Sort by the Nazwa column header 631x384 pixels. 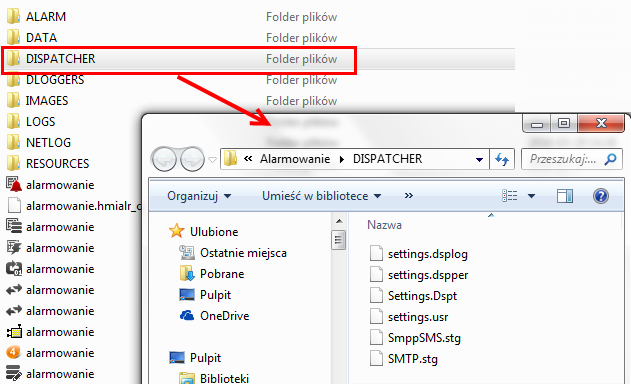coord(384,225)
